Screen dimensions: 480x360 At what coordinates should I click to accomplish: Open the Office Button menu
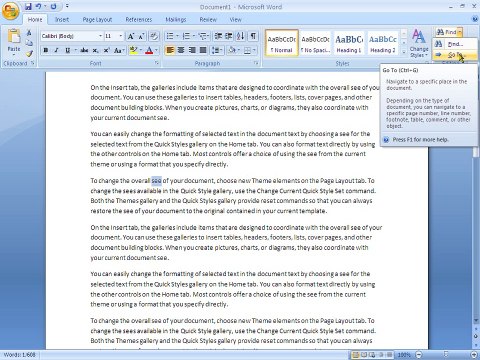click(x=11, y=11)
